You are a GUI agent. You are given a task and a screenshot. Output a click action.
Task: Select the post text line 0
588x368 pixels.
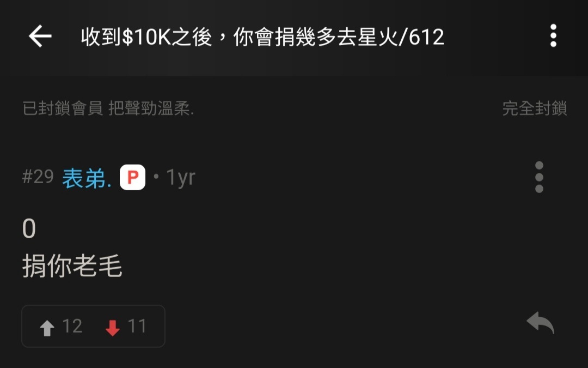pyautogui.click(x=29, y=228)
